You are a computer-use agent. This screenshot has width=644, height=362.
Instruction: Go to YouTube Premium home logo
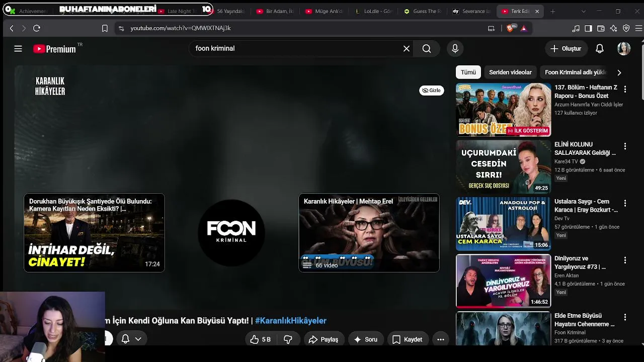tap(54, 49)
